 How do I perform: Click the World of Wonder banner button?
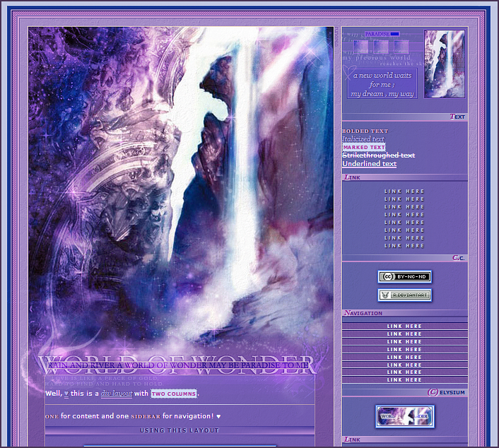click(x=405, y=416)
